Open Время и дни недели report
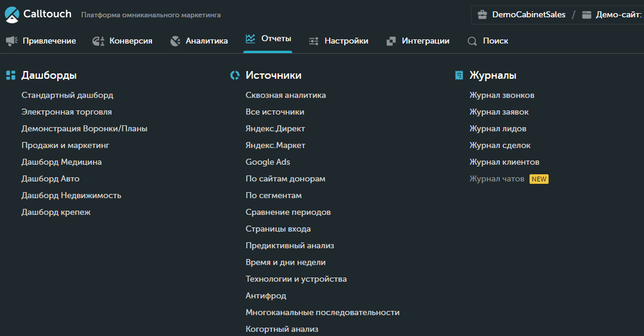 [x=286, y=263]
